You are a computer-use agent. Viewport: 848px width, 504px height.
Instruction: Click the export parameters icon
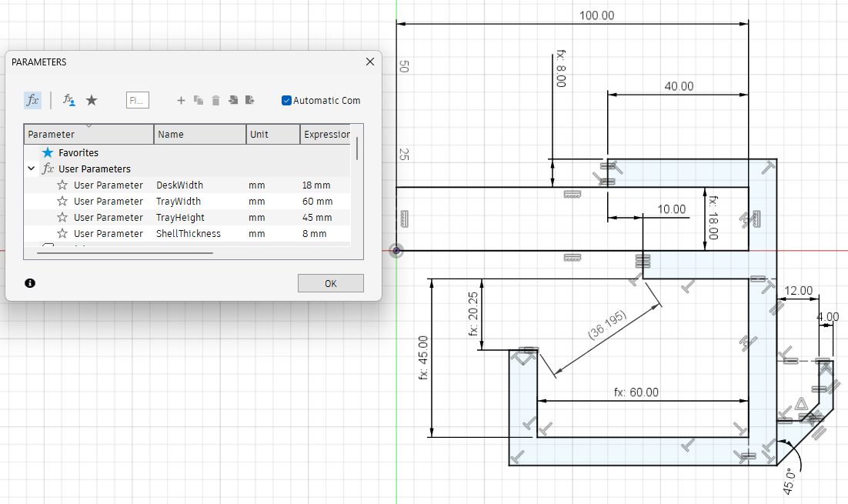(x=250, y=100)
